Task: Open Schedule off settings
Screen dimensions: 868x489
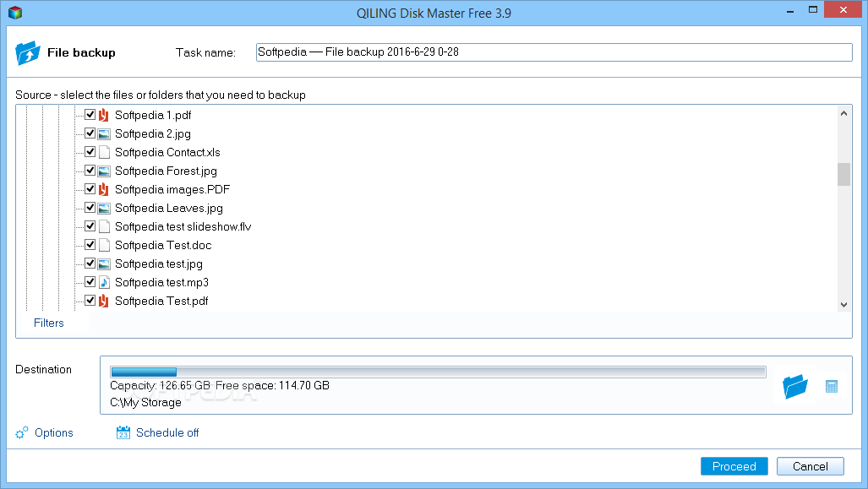Action: tap(167, 432)
